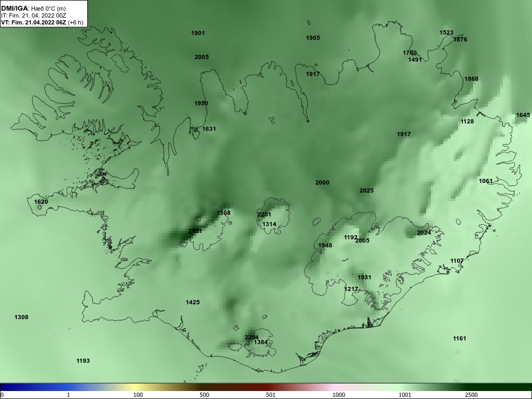Screen dimensions: 532x399
Task: Click the value 2201 on the map
Action: pyautogui.click(x=264, y=214)
